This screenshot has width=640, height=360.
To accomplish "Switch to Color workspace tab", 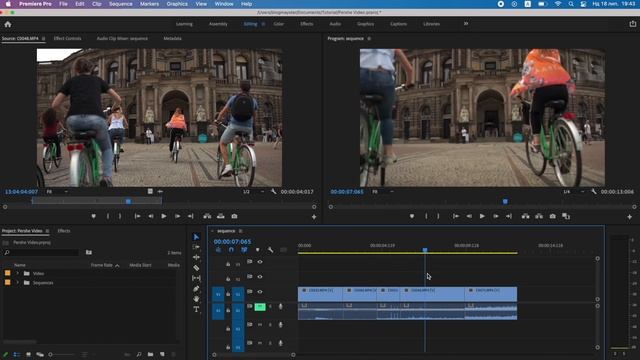I will (279, 24).
